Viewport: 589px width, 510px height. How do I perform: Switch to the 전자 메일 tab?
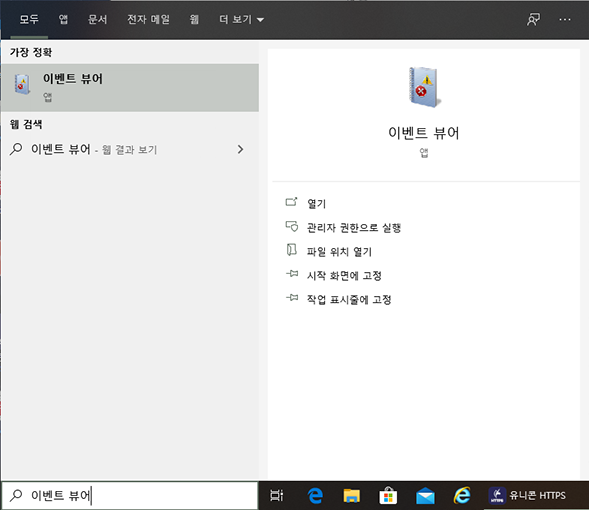pos(148,20)
